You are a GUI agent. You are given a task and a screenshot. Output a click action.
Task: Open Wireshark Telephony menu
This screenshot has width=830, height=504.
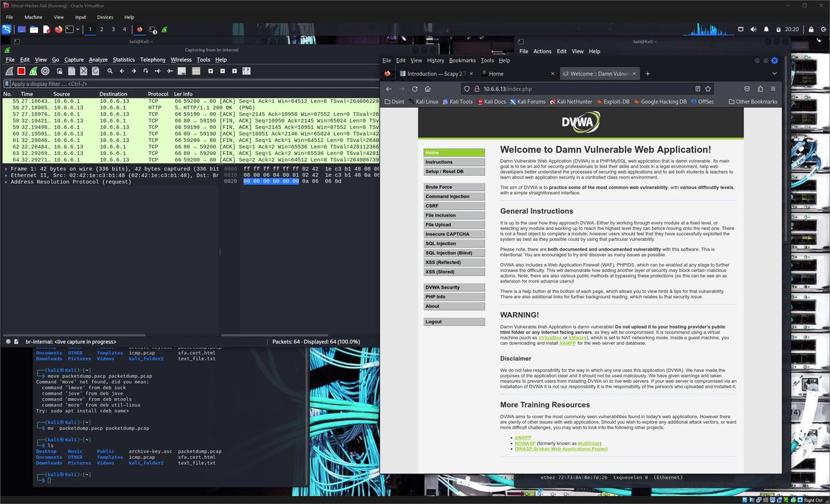click(152, 60)
